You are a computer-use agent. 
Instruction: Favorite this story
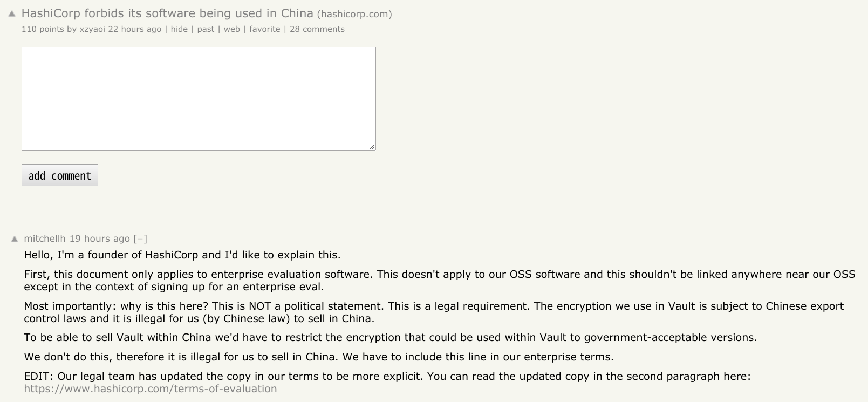[264, 29]
